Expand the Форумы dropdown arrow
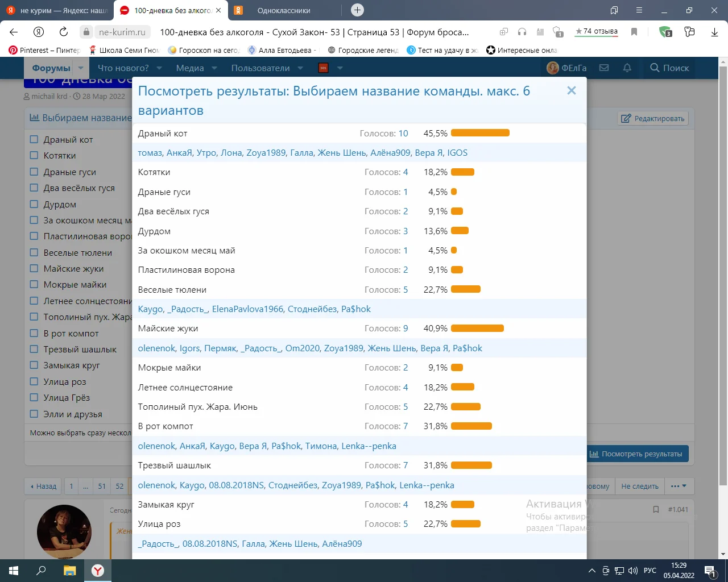Image resolution: width=728 pixels, height=582 pixels. 81,68
